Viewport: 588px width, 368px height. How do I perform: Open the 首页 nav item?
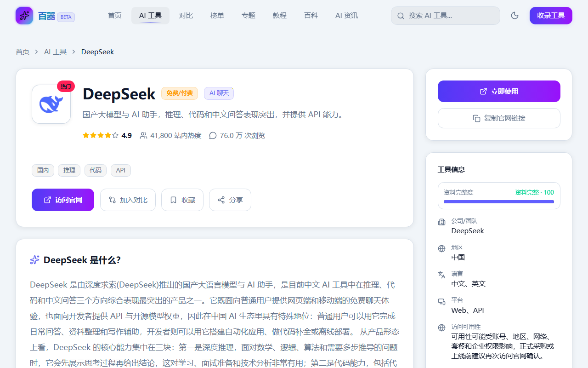[x=115, y=16]
